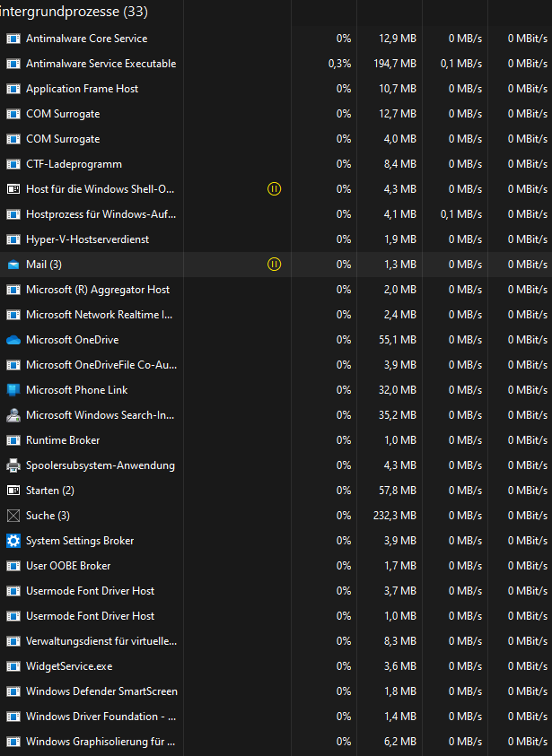This screenshot has height=756, width=552.
Task: Click the Windows Defender SmartScreen icon
Action: point(13,691)
